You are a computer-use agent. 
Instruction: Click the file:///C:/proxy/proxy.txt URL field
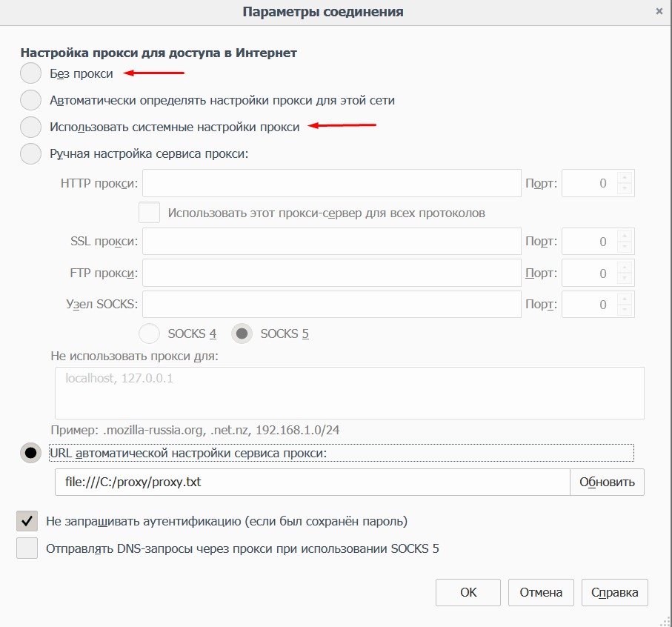click(313, 482)
